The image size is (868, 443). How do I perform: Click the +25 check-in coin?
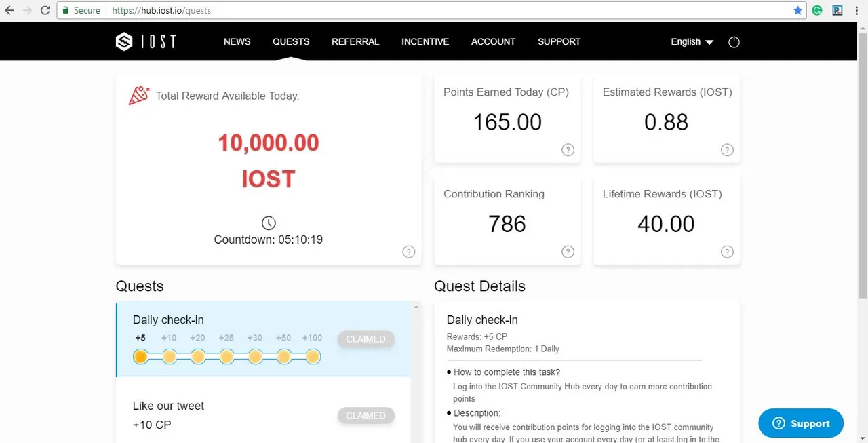pyautogui.click(x=226, y=356)
